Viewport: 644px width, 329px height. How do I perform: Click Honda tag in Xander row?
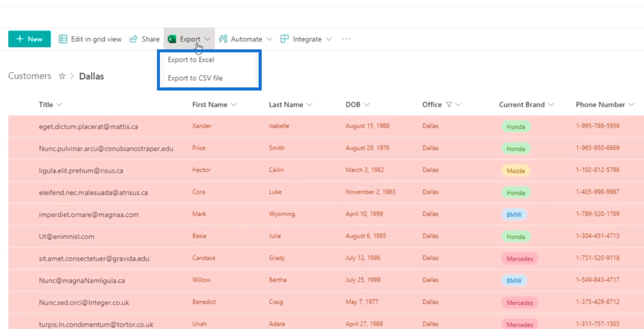(516, 126)
